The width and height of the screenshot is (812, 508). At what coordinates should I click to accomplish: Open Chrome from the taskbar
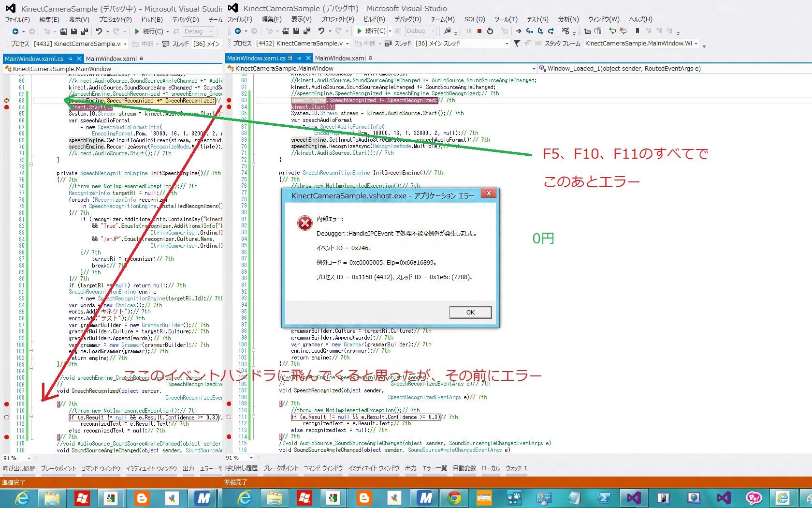point(454,497)
